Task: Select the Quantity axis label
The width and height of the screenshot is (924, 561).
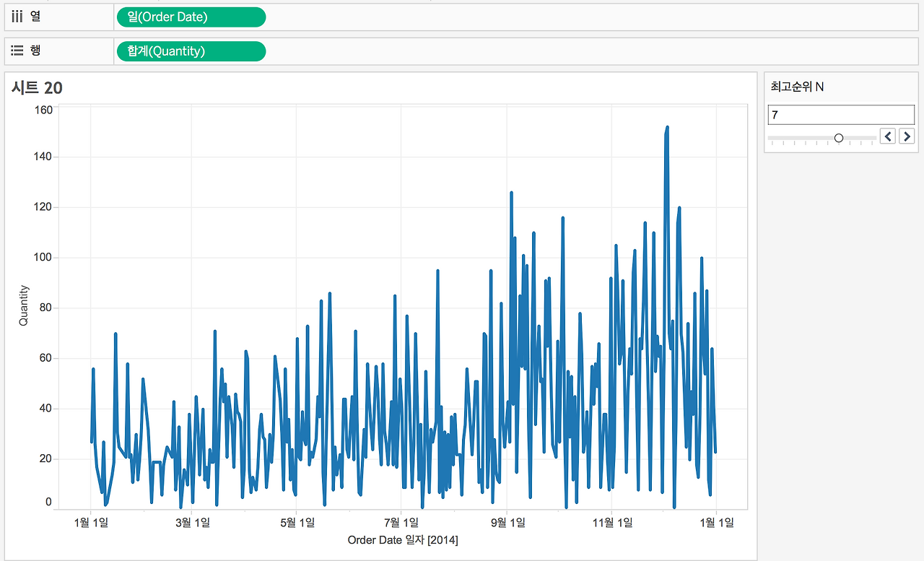Action: [x=24, y=305]
